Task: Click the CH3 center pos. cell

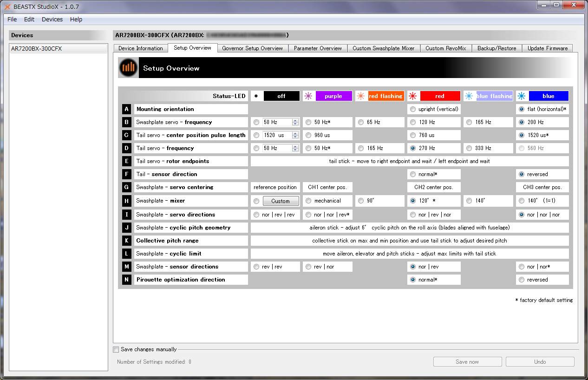Action: [542, 187]
